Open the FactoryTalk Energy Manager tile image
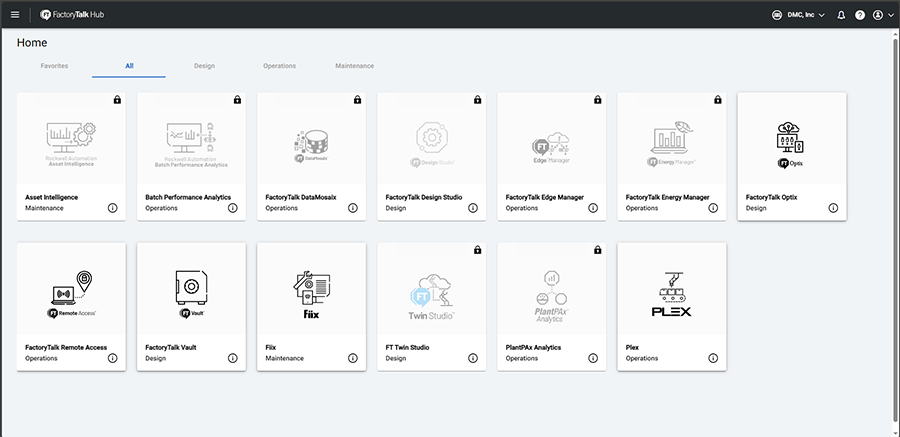 [672, 138]
